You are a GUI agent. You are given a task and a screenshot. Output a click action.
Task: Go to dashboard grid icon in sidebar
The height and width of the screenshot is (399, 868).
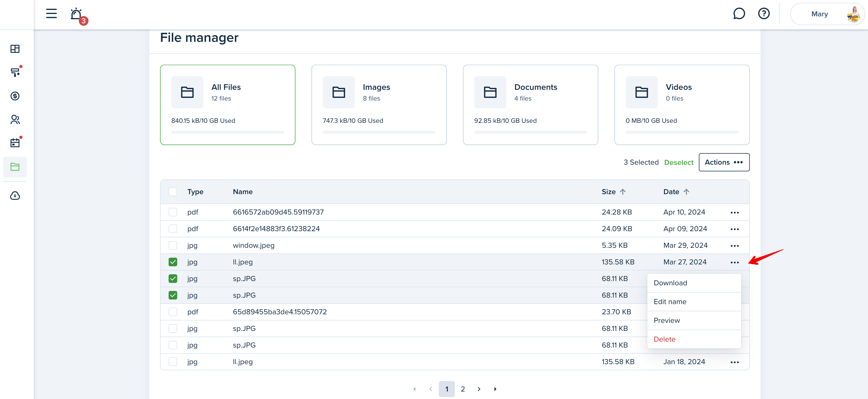pos(15,49)
